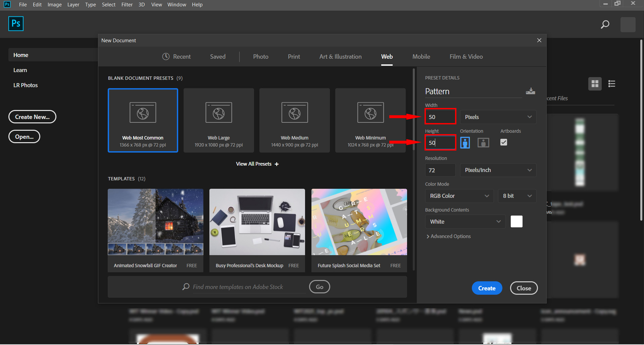644x345 pixels.
Task: Open the width units Pixels dropdown
Action: tap(498, 117)
